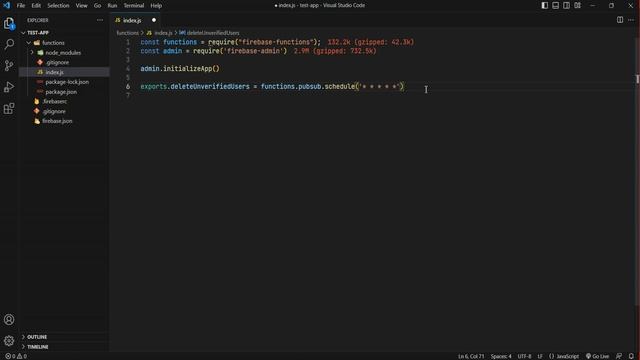This screenshot has height=360, width=640.
Task: Open editor more actions ellipsis
Action: click(631, 20)
